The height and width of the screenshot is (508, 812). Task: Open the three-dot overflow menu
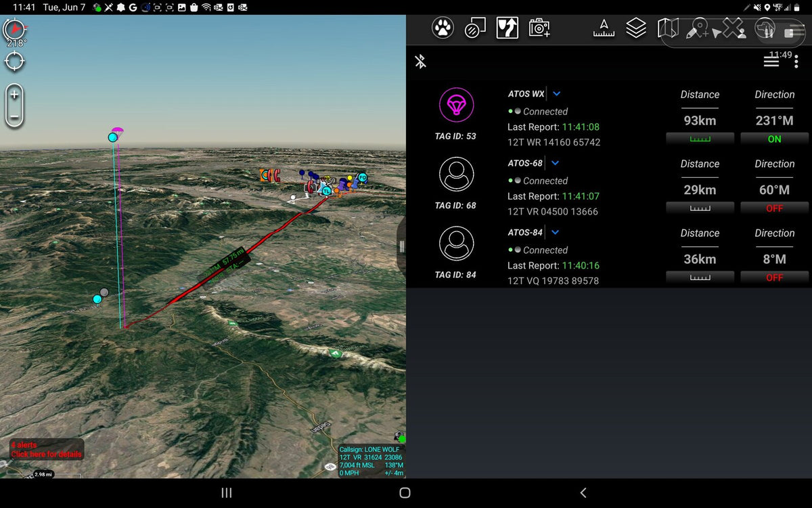point(796,62)
